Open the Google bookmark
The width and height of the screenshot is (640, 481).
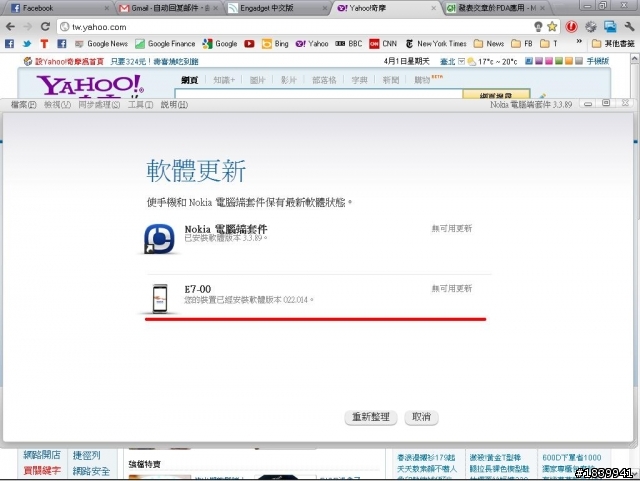[220, 44]
